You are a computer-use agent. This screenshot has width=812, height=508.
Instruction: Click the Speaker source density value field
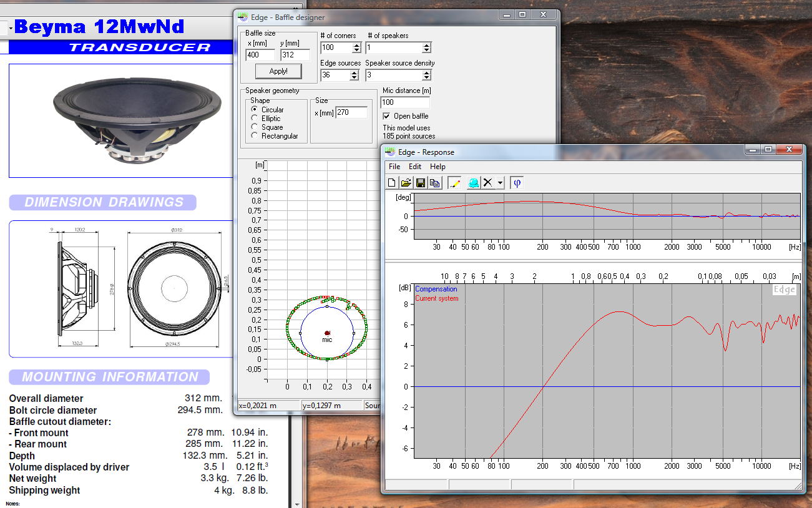point(394,75)
